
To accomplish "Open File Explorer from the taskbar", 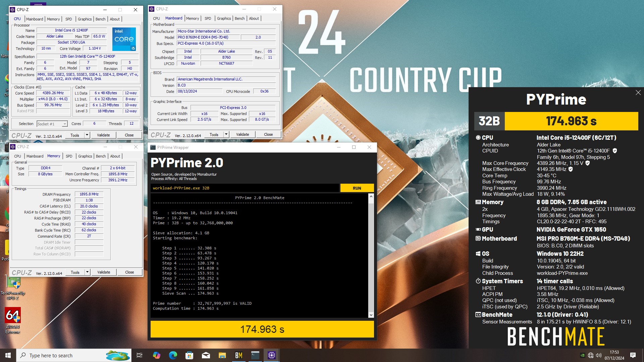I will 222,355.
